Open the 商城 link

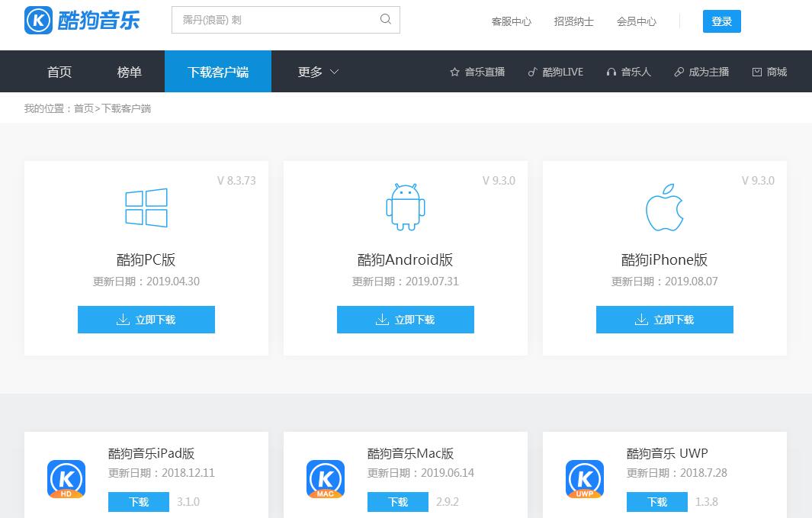coord(769,72)
